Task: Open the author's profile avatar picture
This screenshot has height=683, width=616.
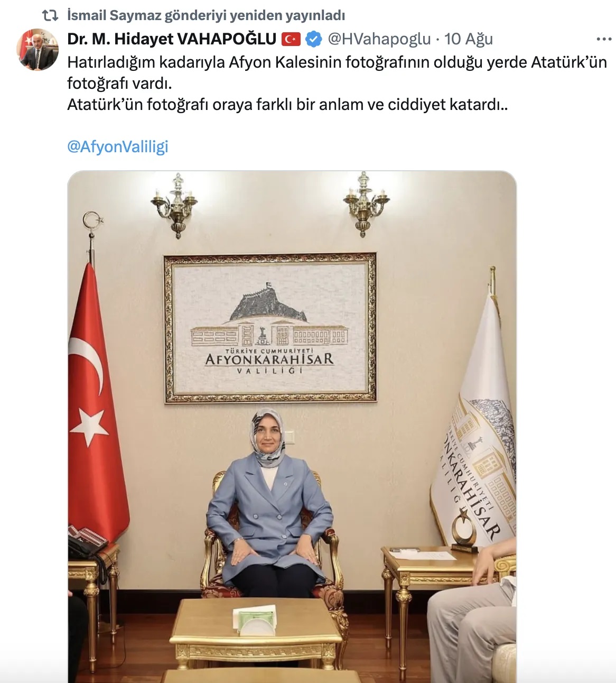Action: (38, 50)
